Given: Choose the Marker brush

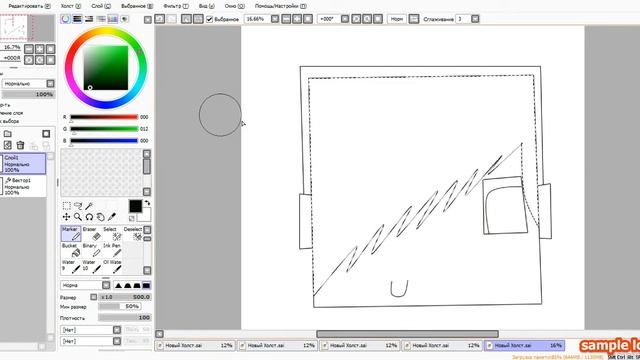Looking at the screenshot, I should click(71, 233).
